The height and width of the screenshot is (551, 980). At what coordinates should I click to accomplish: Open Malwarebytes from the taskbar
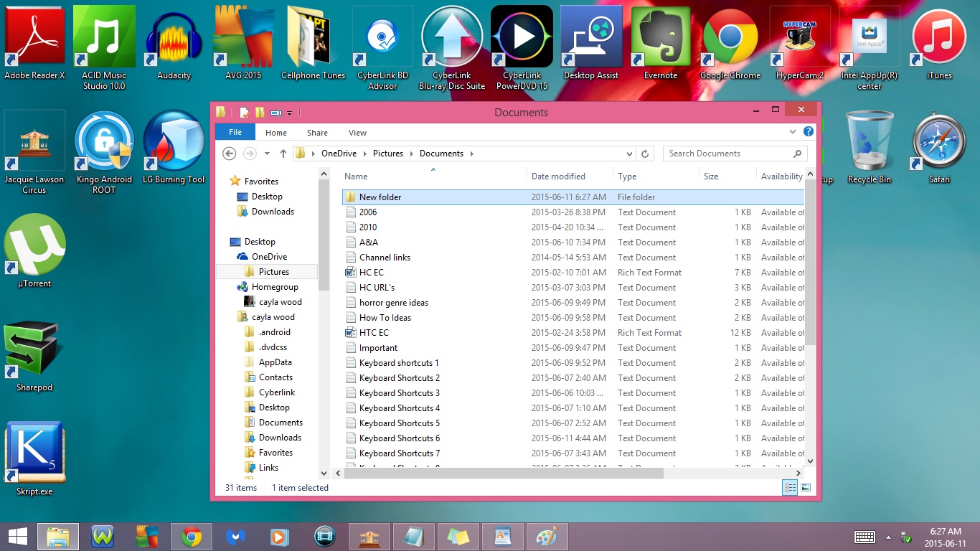[236, 537]
